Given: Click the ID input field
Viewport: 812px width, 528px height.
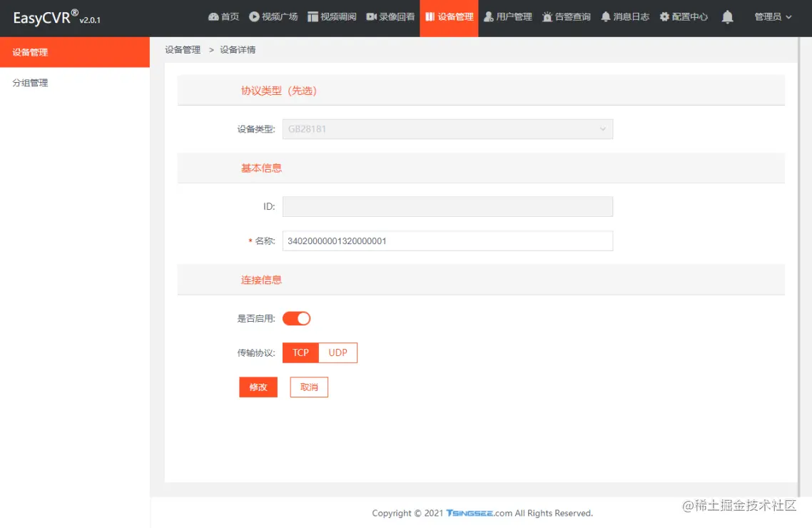Looking at the screenshot, I should coord(447,206).
